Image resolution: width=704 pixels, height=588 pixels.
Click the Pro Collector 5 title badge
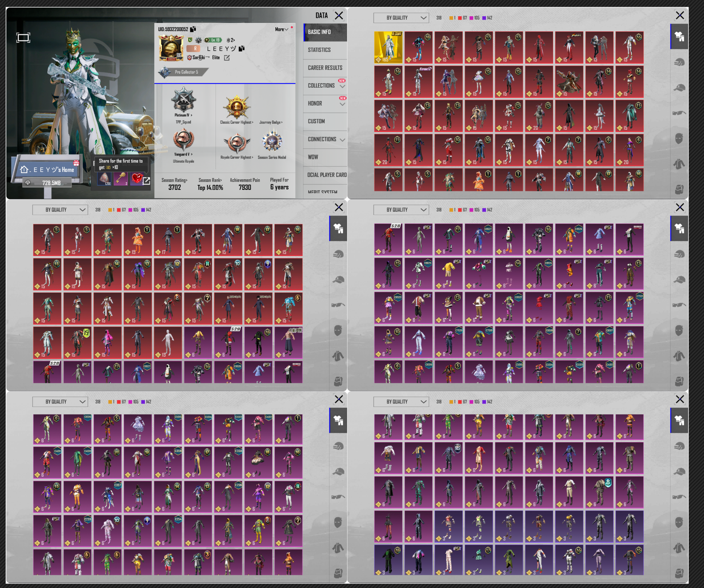point(183,72)
